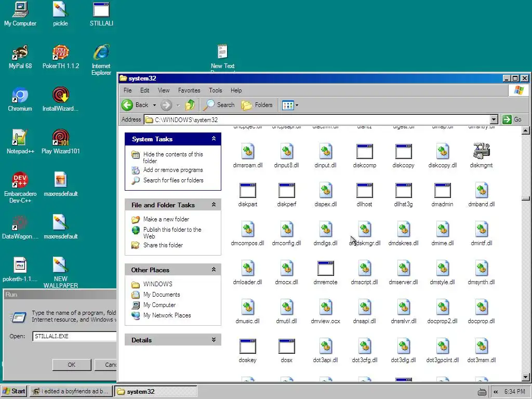Open WINDOWS under Other Places

click(x=157, y=284)
